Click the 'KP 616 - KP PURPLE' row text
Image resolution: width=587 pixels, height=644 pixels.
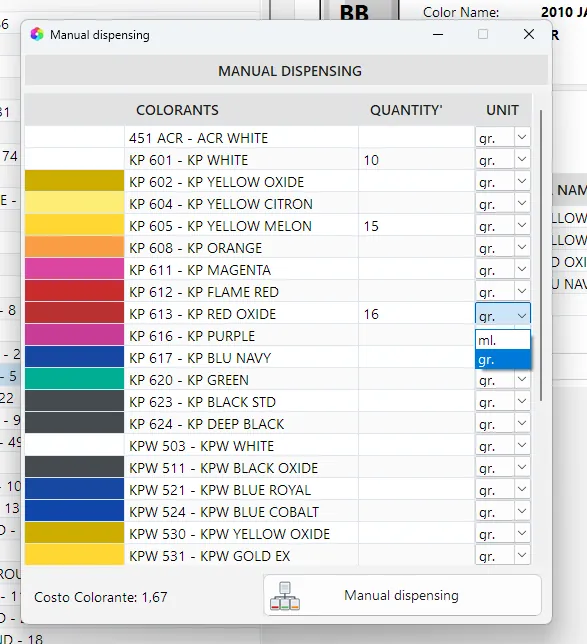click(192, 336)
